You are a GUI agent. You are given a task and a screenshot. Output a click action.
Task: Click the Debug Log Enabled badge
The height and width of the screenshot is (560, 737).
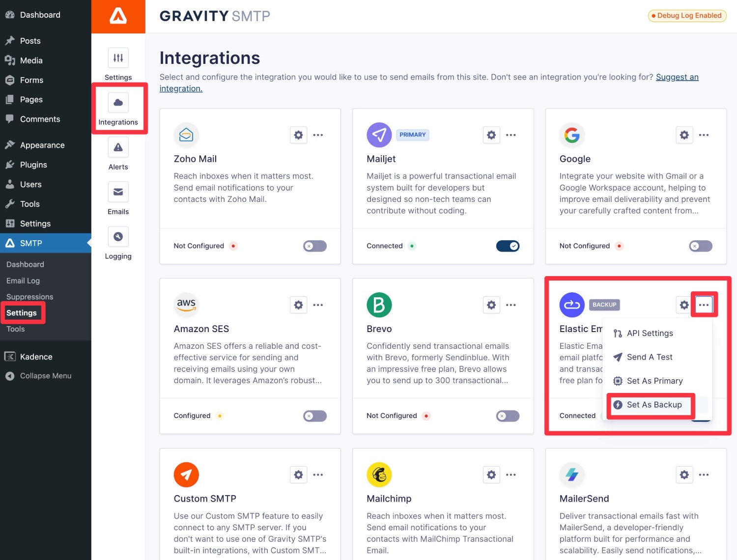pyautogui.click(x=687, y=16)
